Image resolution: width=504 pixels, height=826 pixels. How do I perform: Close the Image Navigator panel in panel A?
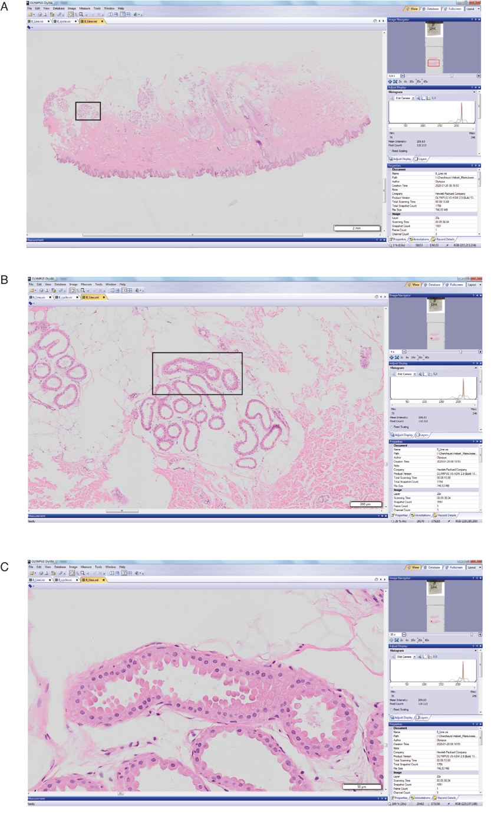[479, 19]
